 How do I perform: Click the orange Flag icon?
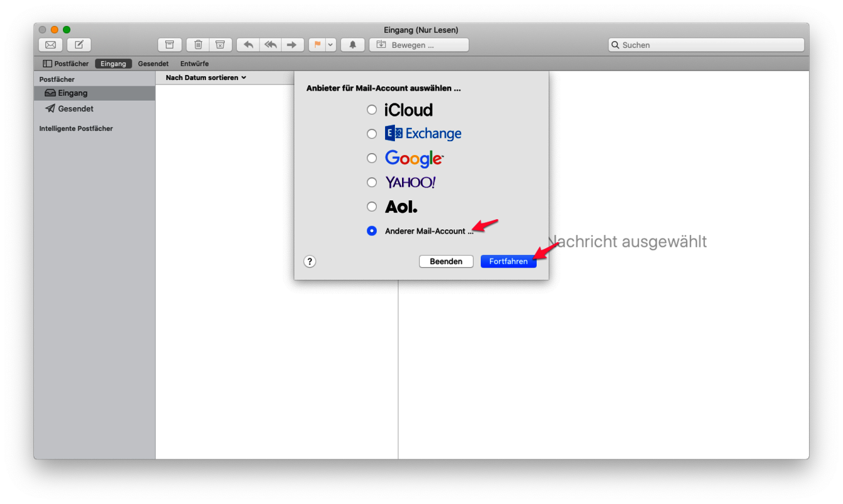[x=317, y=45]
